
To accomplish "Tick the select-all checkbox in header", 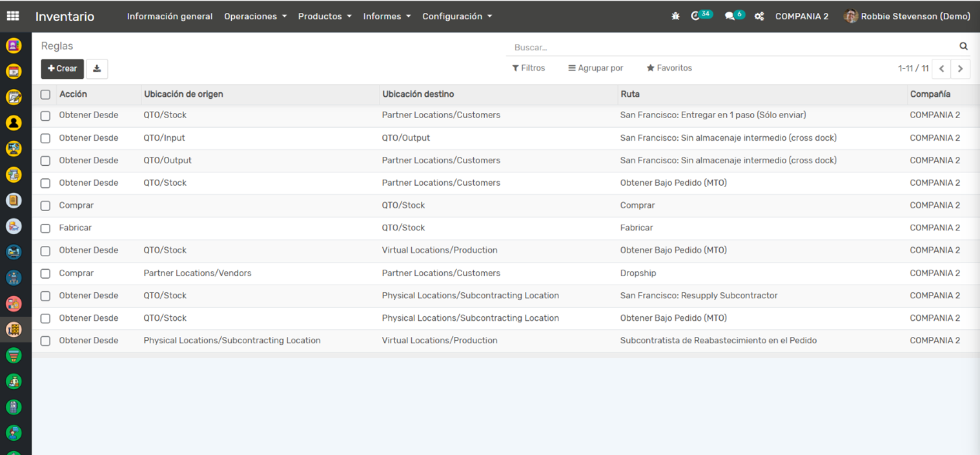I will tap(45, 94).
